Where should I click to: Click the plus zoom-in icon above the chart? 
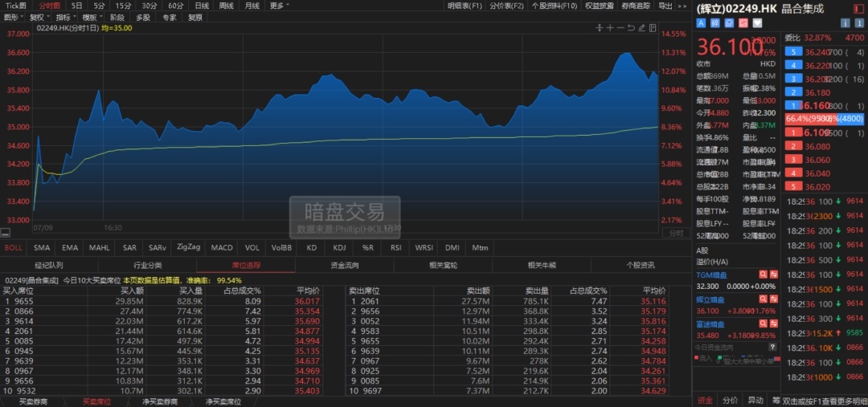(x=609, y=27)
